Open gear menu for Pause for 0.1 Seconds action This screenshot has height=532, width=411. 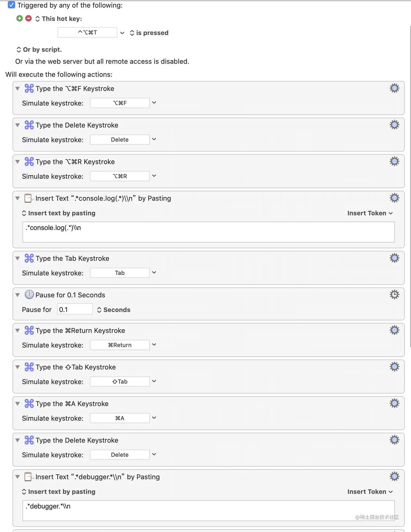click(x=394, y=295)
